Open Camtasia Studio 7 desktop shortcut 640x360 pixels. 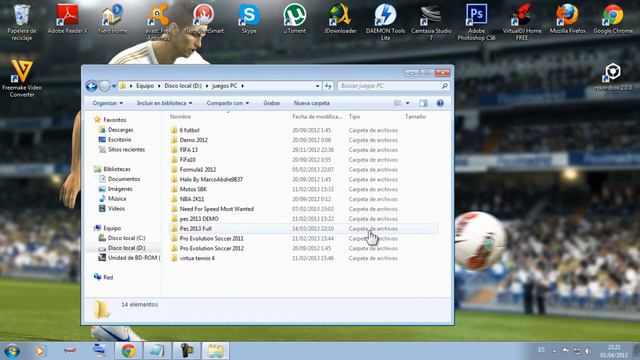tap(431, 22)
